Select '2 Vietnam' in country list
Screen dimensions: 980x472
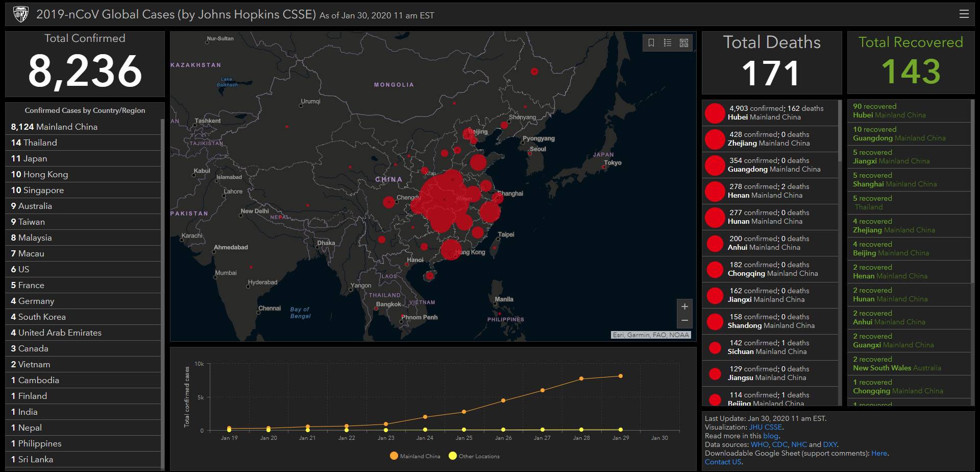point(83,364)
